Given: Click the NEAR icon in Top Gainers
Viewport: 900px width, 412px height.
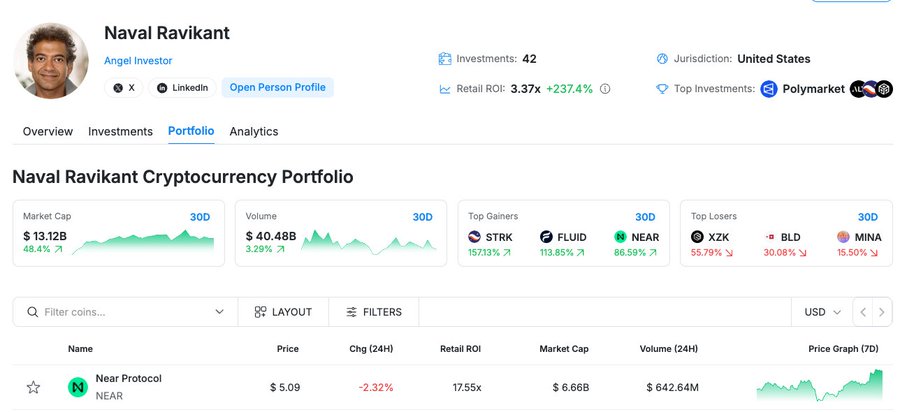Looking at the screenshot, I should pos(620,237).
